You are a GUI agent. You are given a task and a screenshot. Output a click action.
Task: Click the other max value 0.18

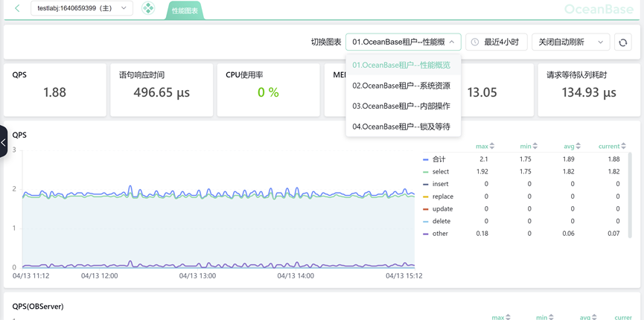click(x=482, y=234)
